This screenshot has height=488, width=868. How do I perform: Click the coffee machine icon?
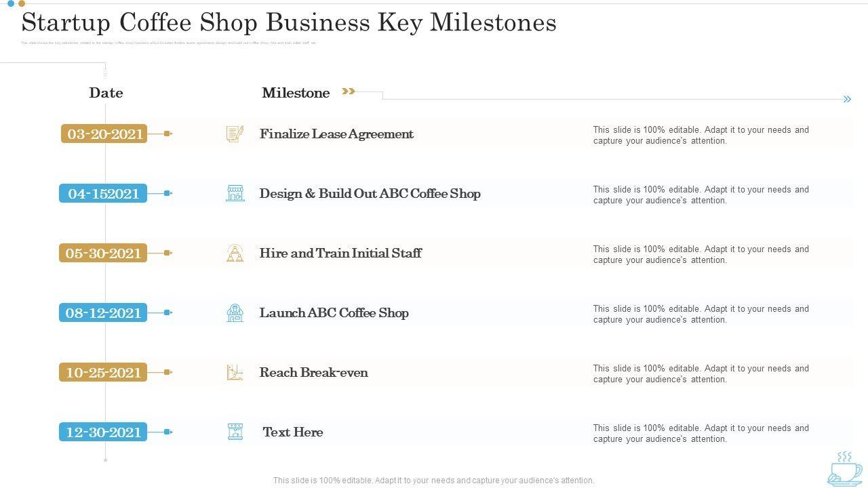235,432
